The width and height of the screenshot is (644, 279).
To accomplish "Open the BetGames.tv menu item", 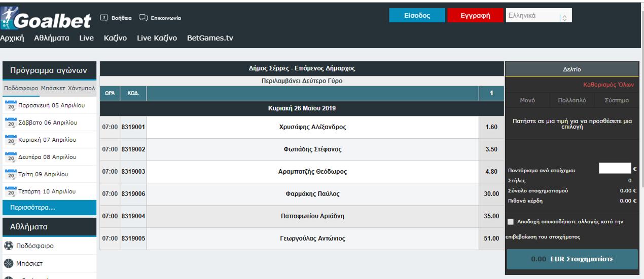I will (x=210, y=38).
